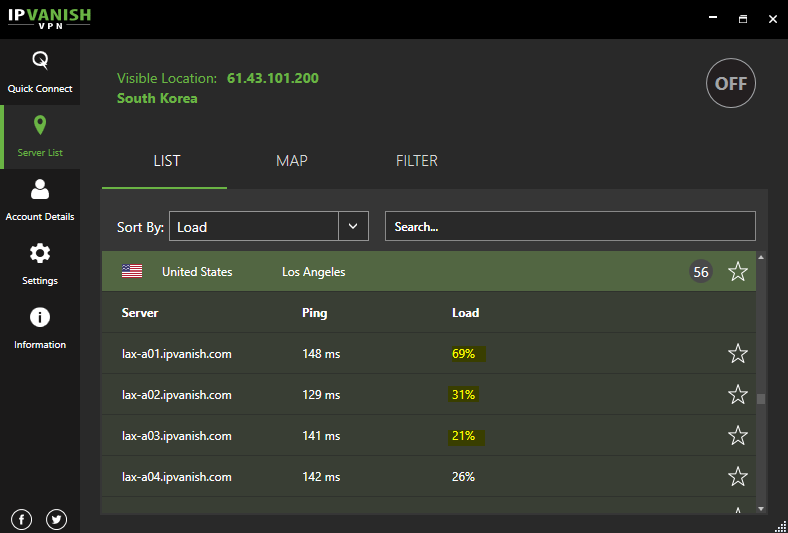Favorite the Los Angeles location star
Image resolution: width=788 pixels, height=533 pixels.
pos(738,272)
